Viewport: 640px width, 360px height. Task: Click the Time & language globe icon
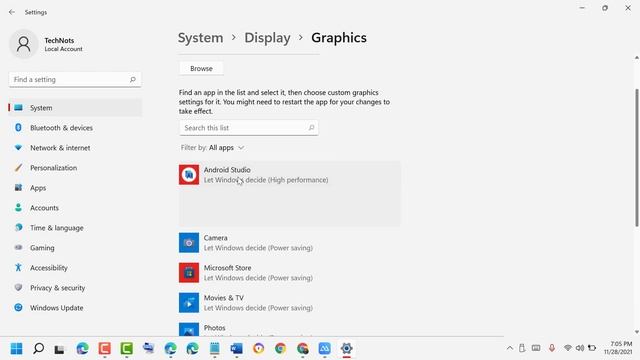(18, 228)
